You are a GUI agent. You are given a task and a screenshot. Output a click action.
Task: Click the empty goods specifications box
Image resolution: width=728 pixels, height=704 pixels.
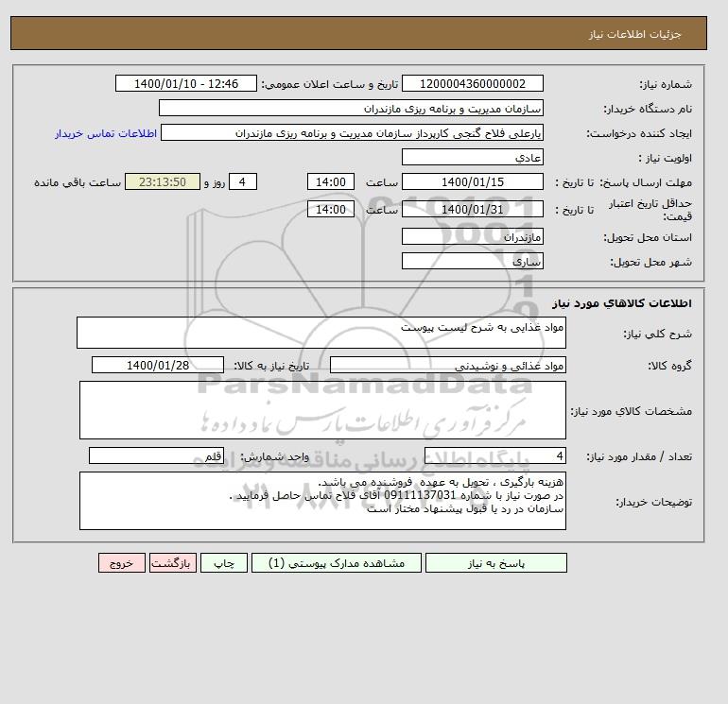[x=322, y=410]
